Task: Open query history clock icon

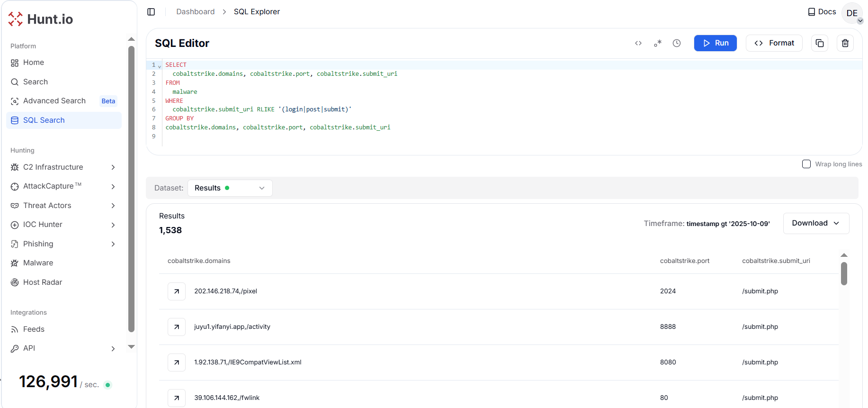Action: coord(677,43)
